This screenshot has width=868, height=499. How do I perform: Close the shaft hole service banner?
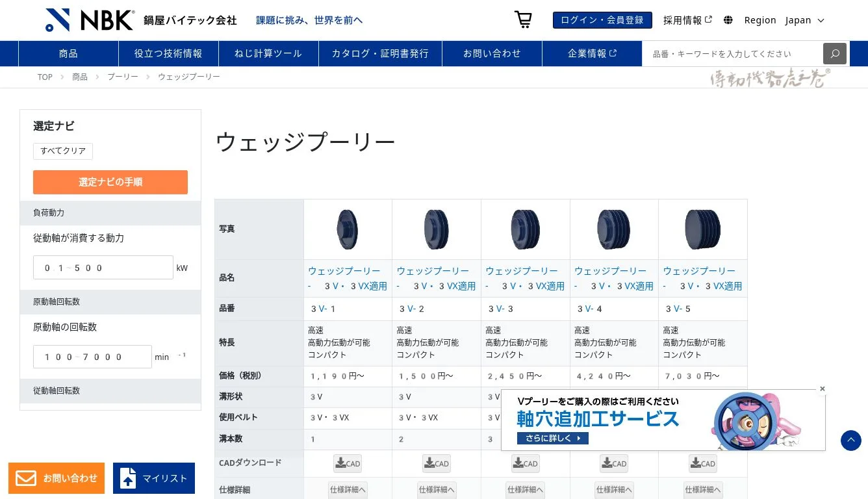(x=822, y=389)
